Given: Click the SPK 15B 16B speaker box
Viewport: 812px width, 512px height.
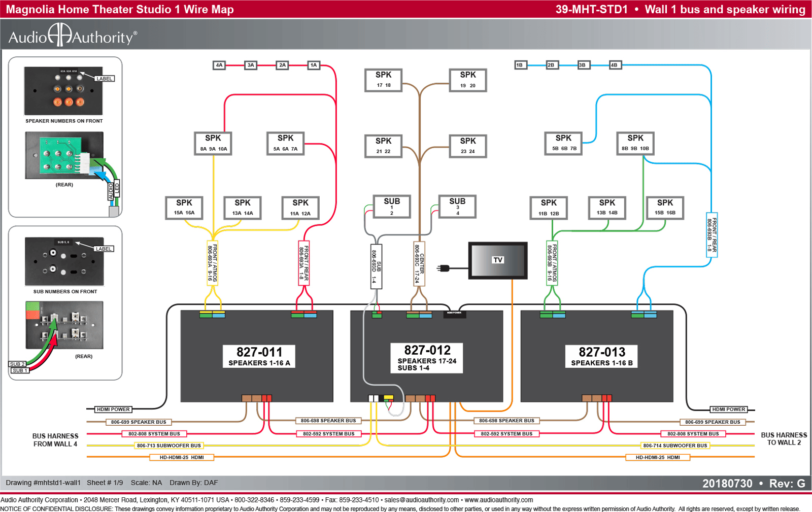Looking at the screenshot, I should tap(665, 208).
